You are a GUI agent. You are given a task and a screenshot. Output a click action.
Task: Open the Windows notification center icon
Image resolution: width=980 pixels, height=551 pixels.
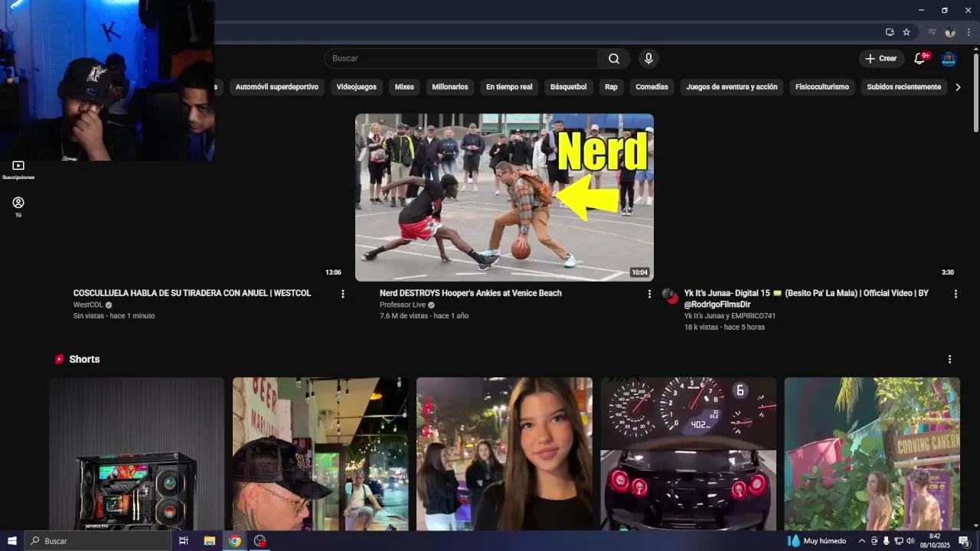[964, 541]
